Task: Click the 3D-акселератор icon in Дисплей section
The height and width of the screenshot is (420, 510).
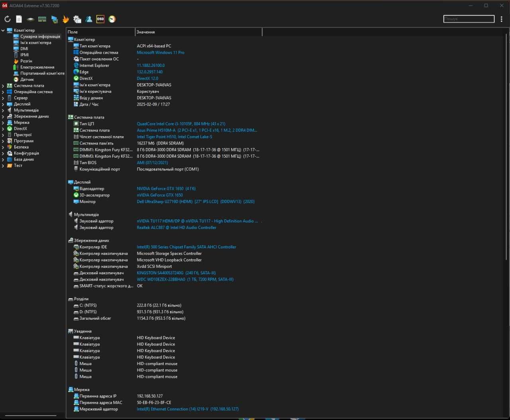Action: point(76,195)
